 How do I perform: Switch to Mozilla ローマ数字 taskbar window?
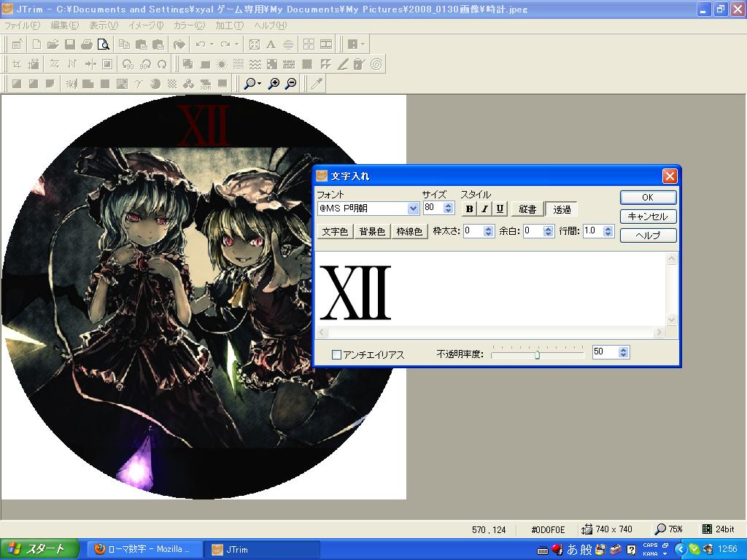coord(144,549)
